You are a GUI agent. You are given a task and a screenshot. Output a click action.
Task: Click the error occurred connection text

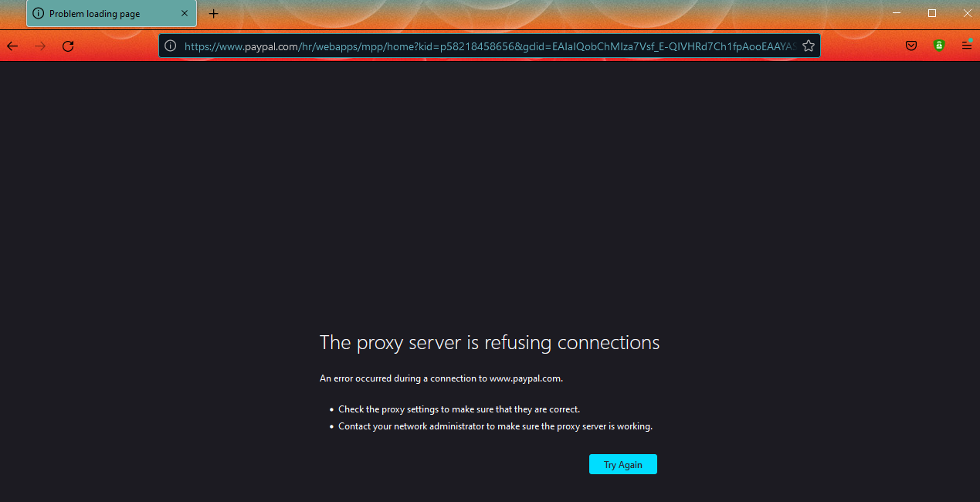click(x=441, y=378)
